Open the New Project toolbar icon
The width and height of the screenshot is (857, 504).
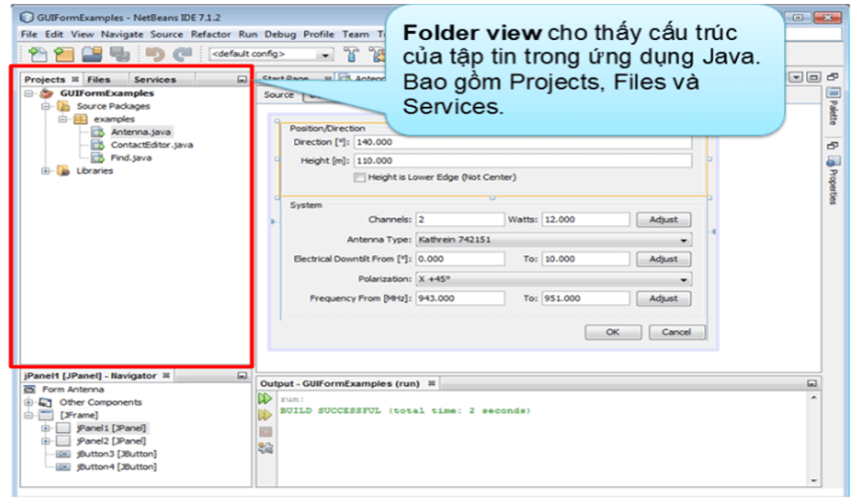click(64, 54)
